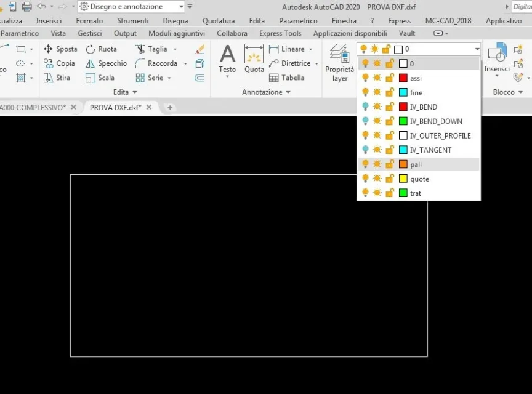Open the Disegno e annotazione workspace dropdown
Viewport: 532px width, 394px height.
coord(181,6)
